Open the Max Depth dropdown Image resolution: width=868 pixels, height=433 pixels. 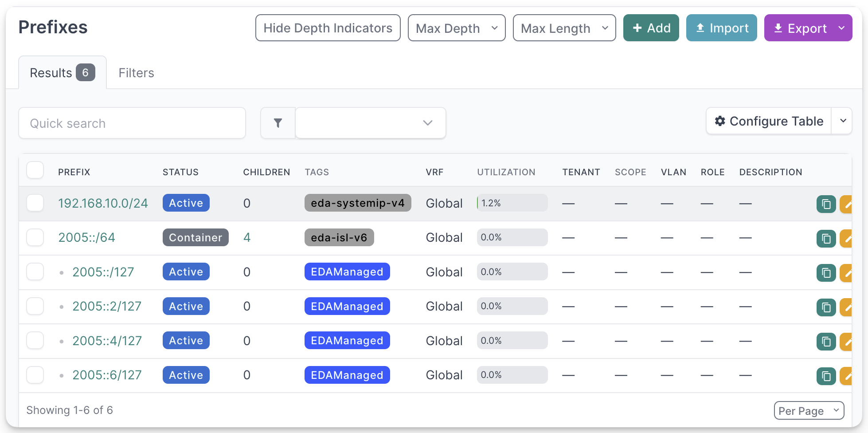point(456,28)
